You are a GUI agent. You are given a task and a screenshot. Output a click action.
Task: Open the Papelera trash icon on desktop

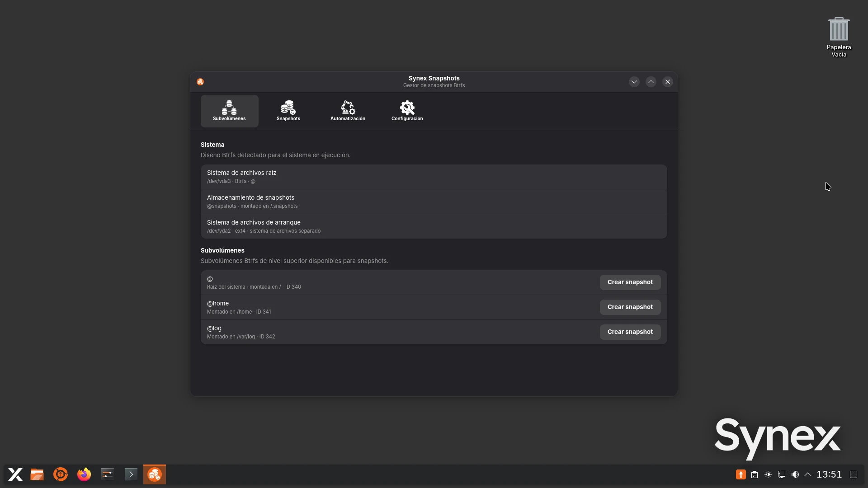click(839, 37)
